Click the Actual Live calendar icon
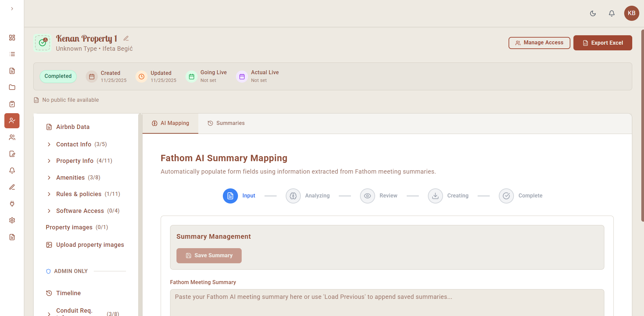Viewport: 644px width, 316px height. coord(242,77)
